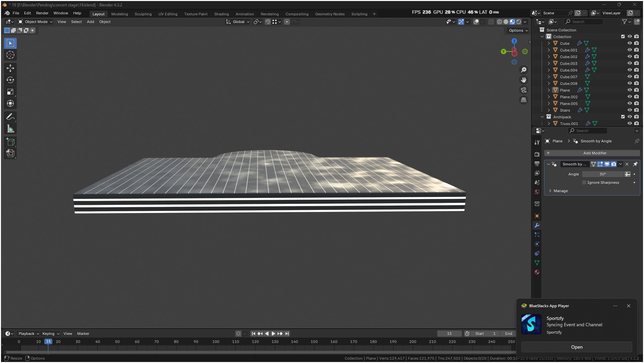Open the Shading workspace tab

tap(221, 14)
